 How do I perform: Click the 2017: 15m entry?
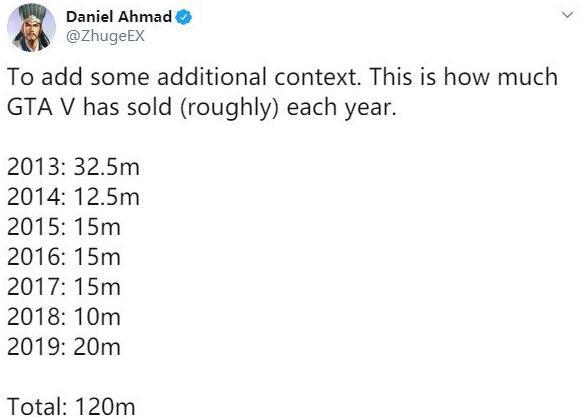(64, 287)
